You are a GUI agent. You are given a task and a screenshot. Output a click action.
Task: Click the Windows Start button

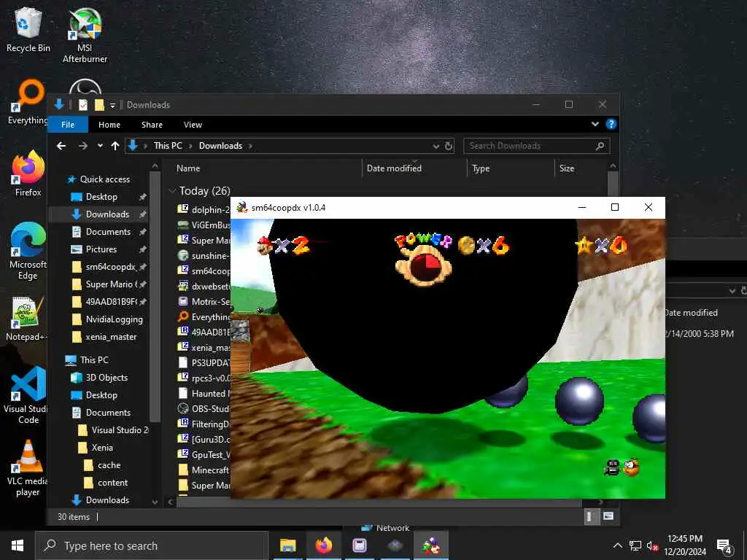[x=18, y=545]
